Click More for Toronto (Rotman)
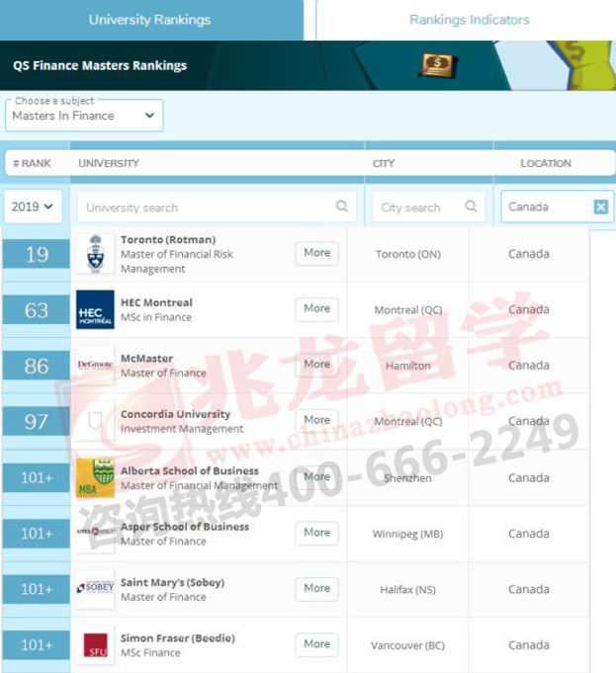The width and height of the screenshot is (616, 673). [316, 253]
